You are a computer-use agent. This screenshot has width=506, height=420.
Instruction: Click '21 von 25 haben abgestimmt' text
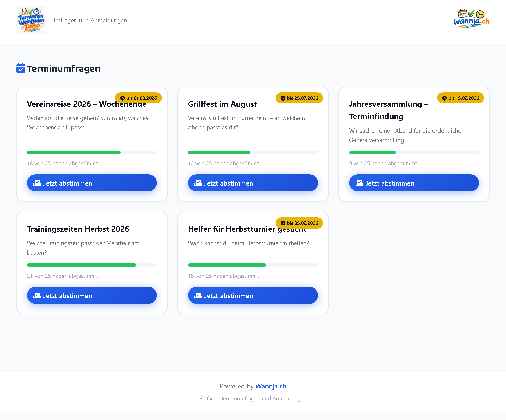pyautogui.click(x=62, y=276)
